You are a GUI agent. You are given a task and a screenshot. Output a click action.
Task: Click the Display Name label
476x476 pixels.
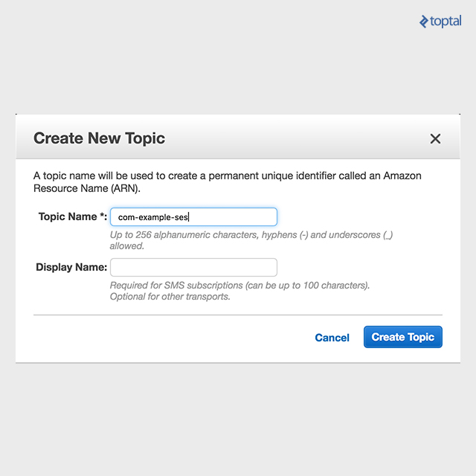coord(71,267)
